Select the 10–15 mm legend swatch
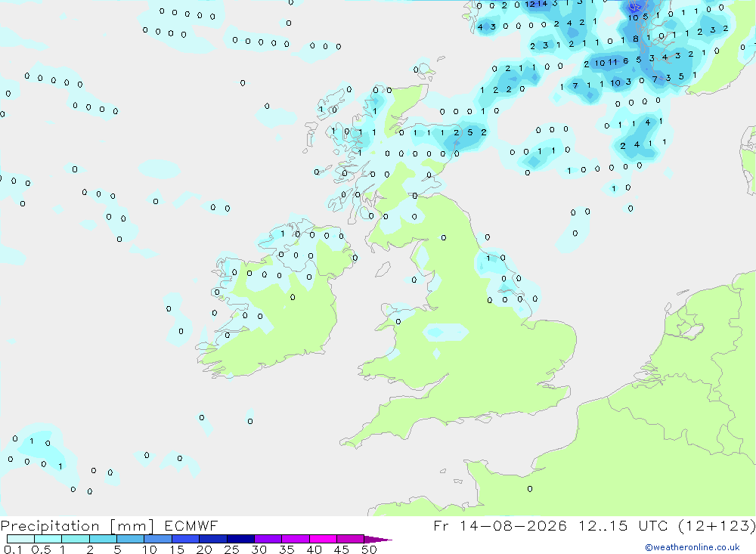 click(158, 539)
